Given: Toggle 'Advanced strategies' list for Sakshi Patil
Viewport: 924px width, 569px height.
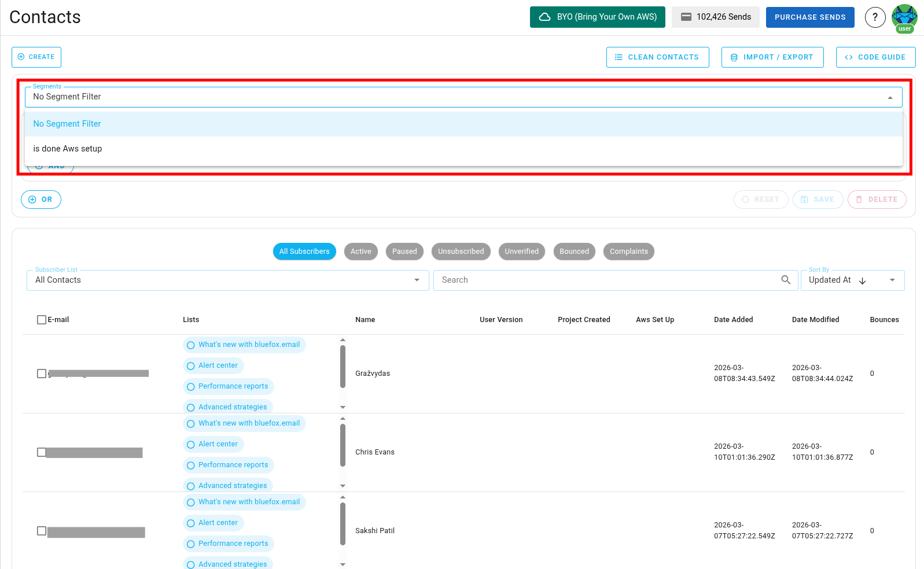Looking at the screenshot, I should coord(228,564).
